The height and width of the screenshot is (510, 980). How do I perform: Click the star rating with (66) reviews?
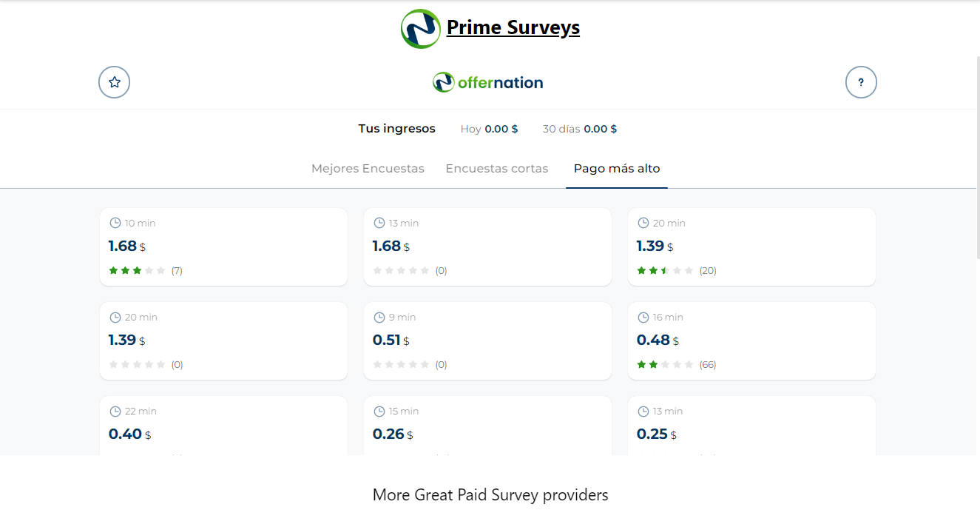tap(677, 364)
